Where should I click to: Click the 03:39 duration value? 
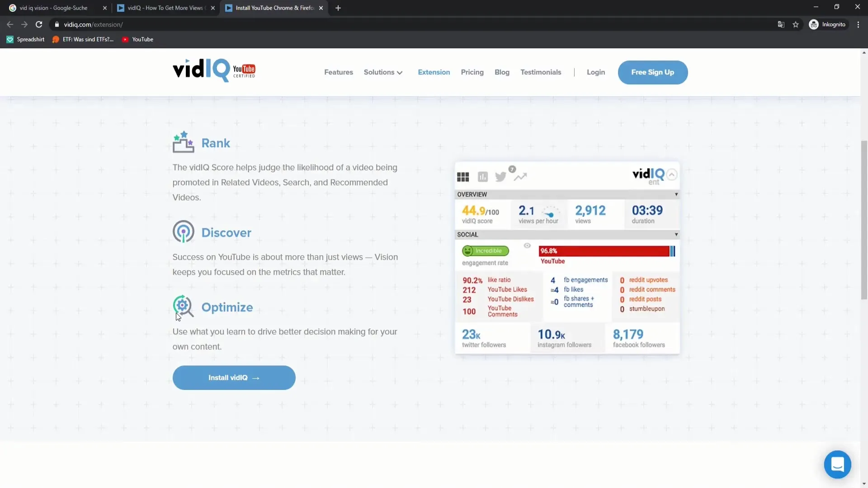click(647, 211)
